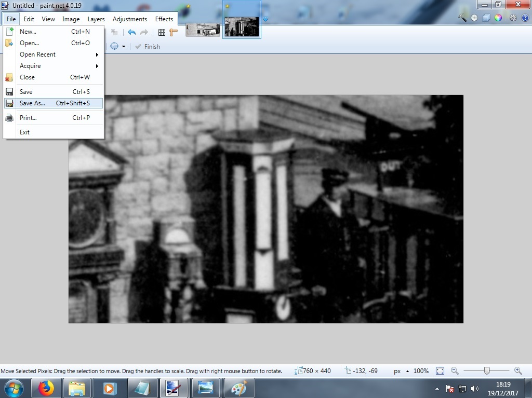The image size is (532, 398).
Task: Toggle the rulers icon
Action: (174, 32)
